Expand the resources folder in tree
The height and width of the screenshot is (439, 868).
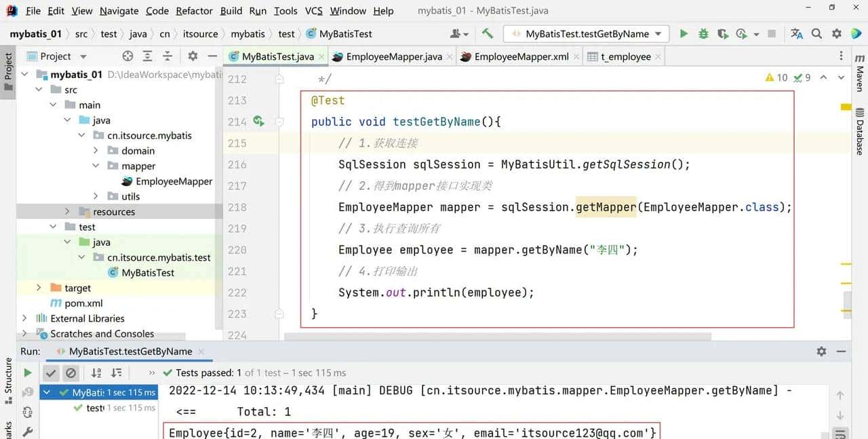(x=67, y=212)
